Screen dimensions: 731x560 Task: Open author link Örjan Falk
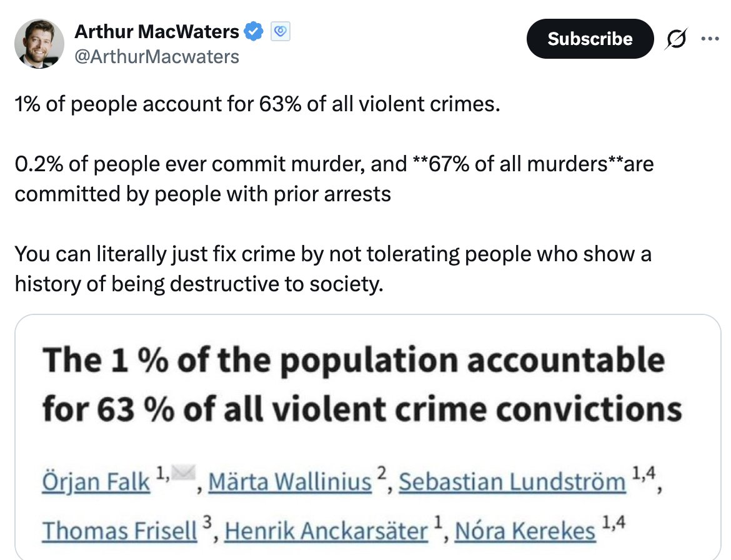tap(96, 482)
